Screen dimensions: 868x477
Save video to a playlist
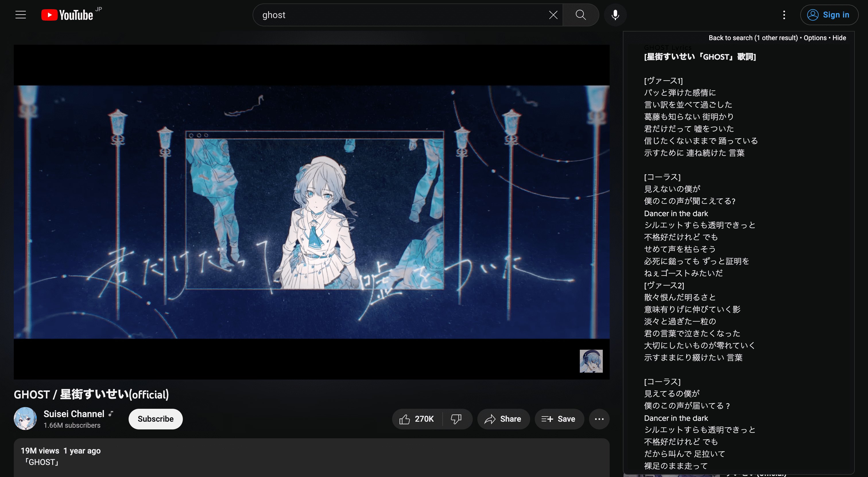point(559,419)
